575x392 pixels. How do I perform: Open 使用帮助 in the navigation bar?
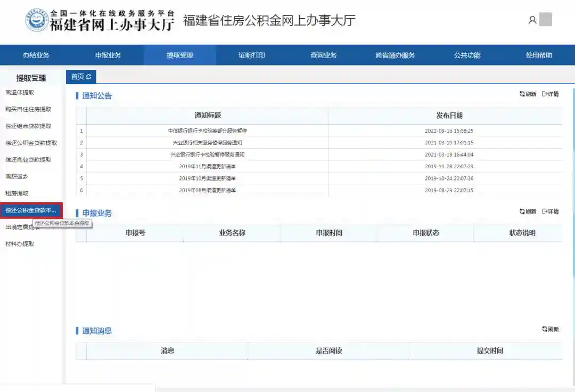[x=539, y=55]
